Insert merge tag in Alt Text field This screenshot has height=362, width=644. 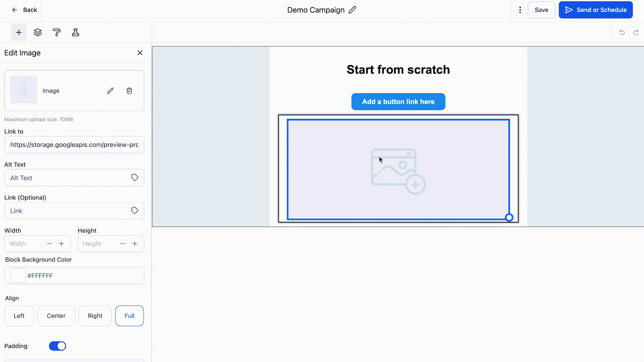[135, 178]
